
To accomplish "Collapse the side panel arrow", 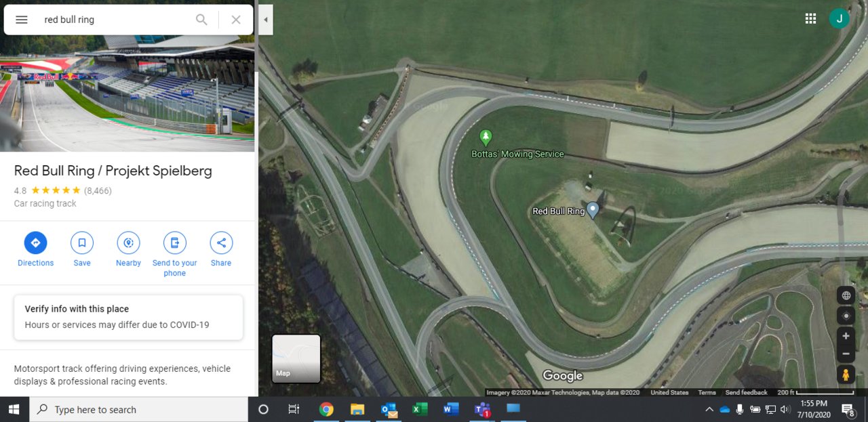I will [x=266, y=20].
